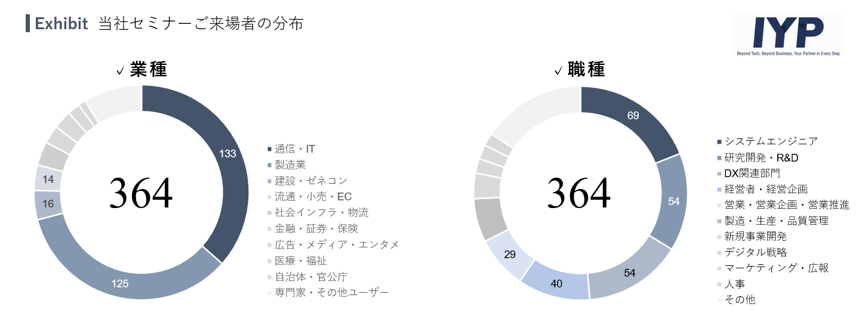Screen dimensions: 868x313
Task: Click the light blue segment labeled 29
Action: [510, 255]
